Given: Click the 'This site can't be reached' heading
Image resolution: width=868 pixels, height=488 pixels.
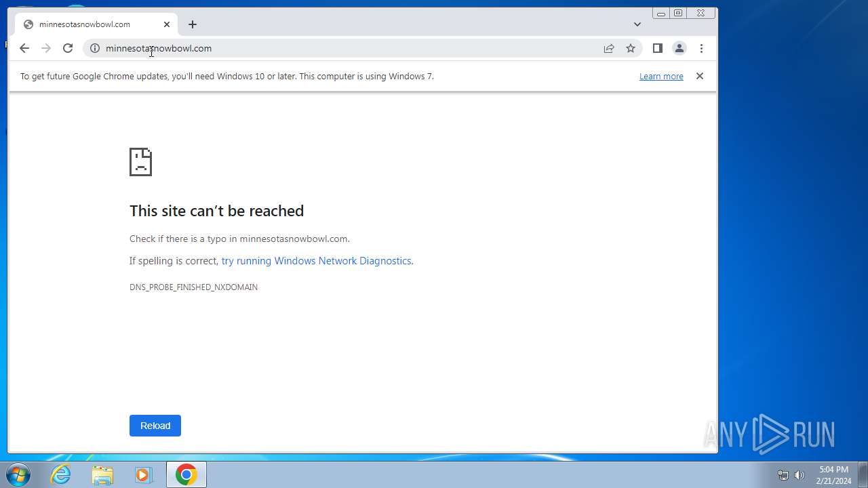Looking at the screenshot, I should pos(216,211).
